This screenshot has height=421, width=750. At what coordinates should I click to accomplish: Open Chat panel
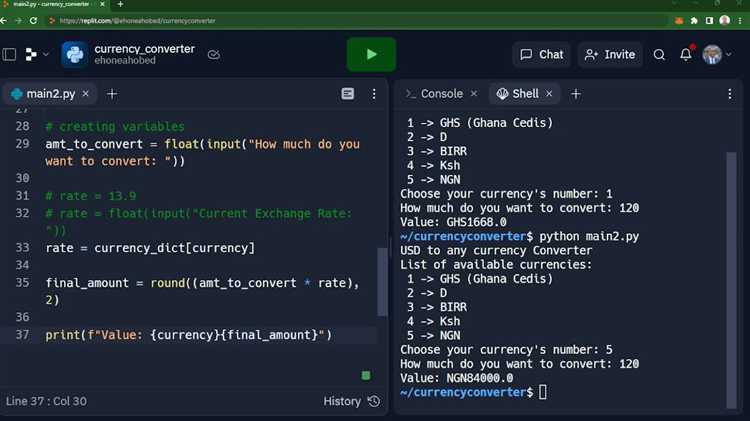point(541,55)
